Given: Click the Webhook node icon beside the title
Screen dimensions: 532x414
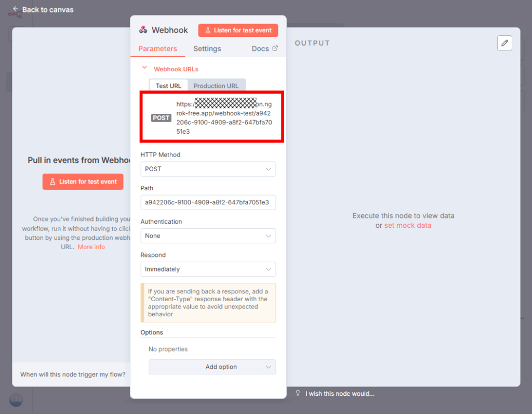Looking at the screenshot, I should [143, 30].
